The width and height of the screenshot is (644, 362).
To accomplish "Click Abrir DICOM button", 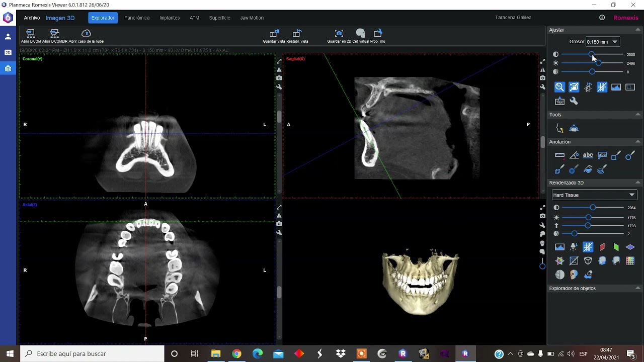I will (x=31, y=36).
